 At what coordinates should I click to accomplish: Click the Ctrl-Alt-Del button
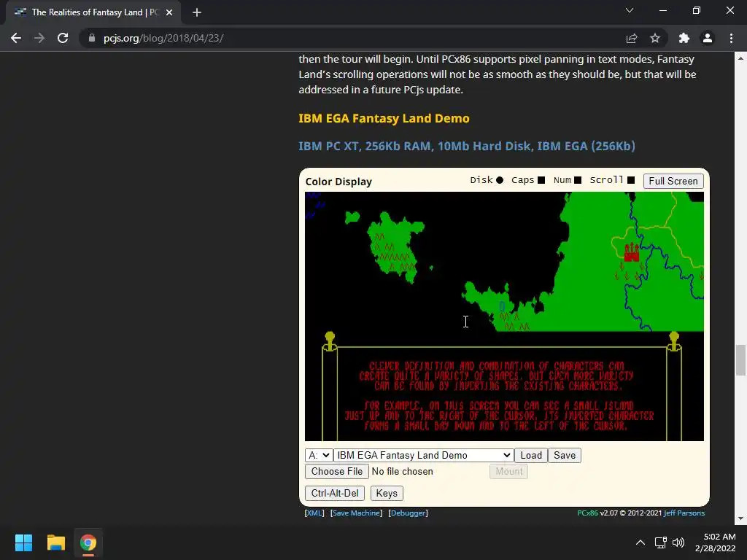(x=335, y=493)
